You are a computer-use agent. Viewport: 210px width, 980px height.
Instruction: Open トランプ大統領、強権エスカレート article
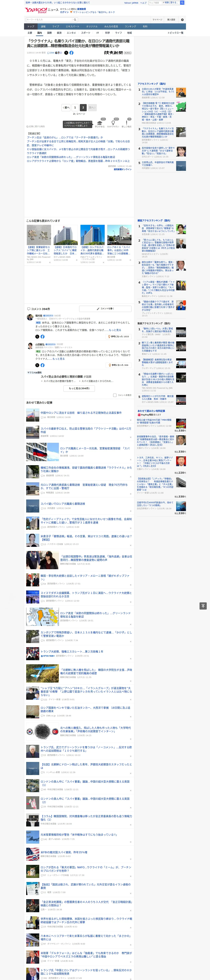(x=72, y=652)
